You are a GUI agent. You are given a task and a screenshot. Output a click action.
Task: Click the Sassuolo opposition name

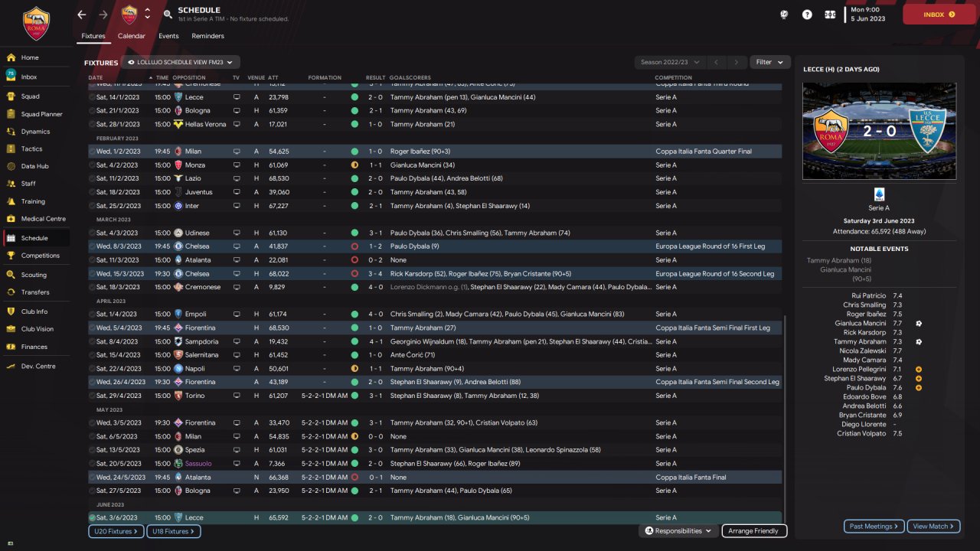(x=198, y=464)
